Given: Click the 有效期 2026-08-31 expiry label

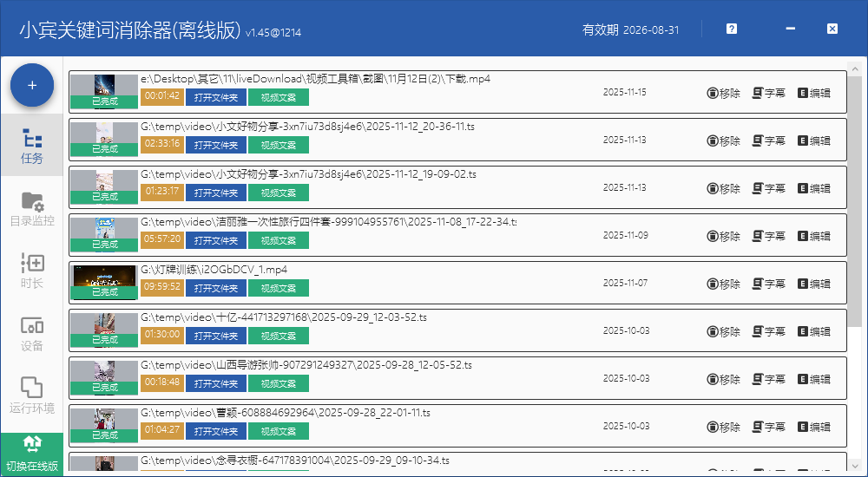Looking at the screenshot, I should coord(630,29).
